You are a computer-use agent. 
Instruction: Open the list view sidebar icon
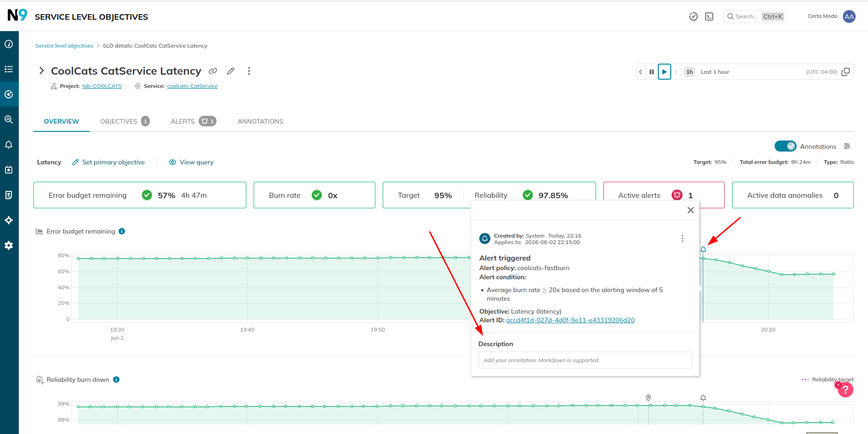pos(9,69)
